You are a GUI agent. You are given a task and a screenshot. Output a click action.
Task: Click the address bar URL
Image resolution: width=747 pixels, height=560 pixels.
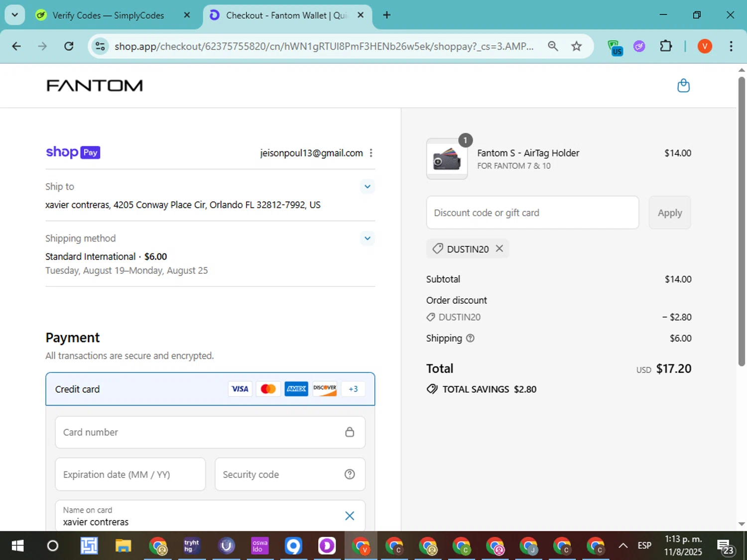coord(324,46)
